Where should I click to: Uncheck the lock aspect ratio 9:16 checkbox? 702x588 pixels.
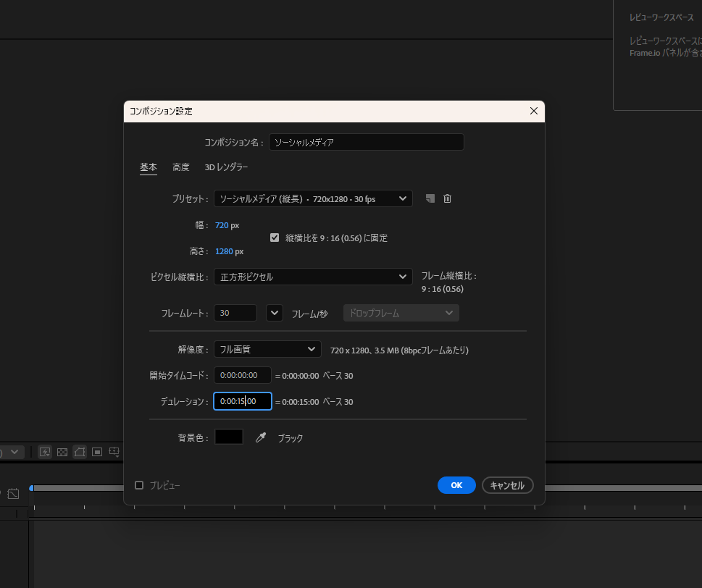click(275, 238)
